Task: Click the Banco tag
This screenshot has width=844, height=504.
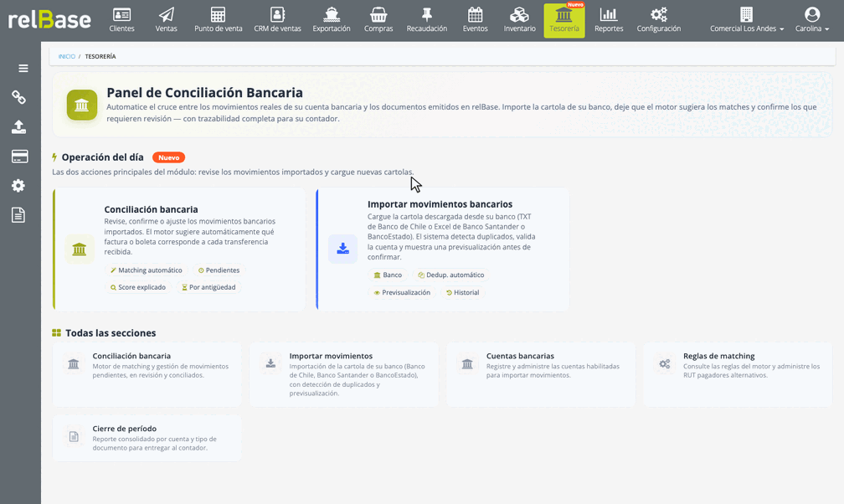Action: coord(388,275)
